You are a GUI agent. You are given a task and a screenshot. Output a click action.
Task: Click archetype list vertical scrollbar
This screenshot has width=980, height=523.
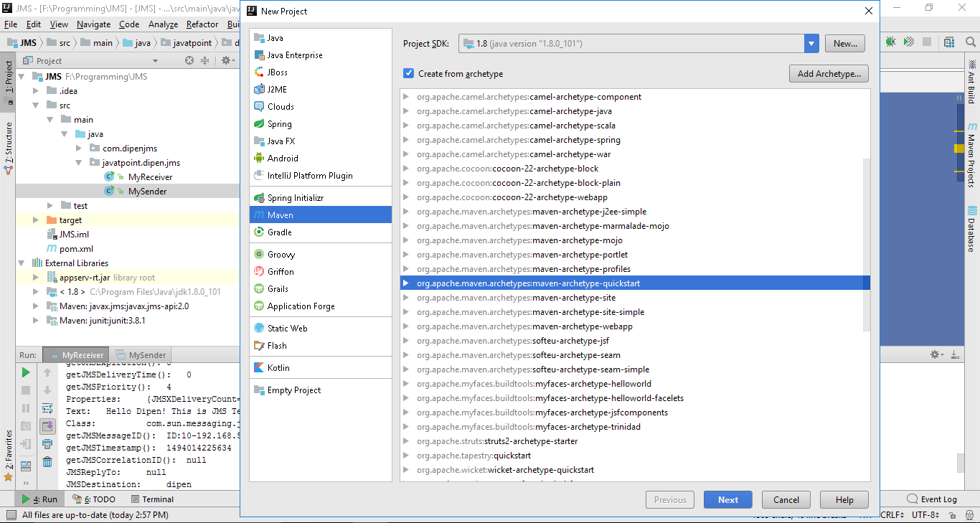pyautogui.click(x=866, y=244)
